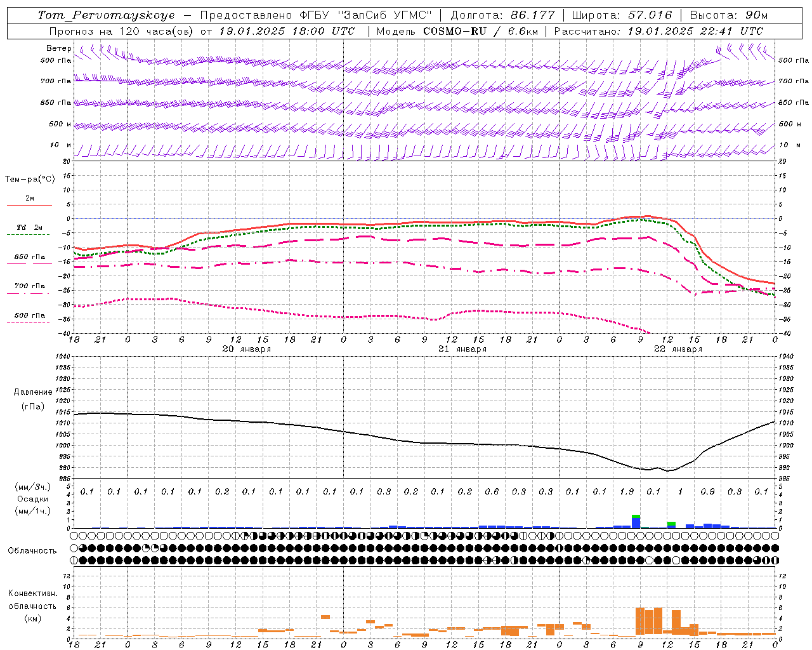Click the 'Предоставлено ФГБУ "ЗапСиб УГМС"' credit text
The width and height of the screenshot is (812, 650).
click(316, 15)
